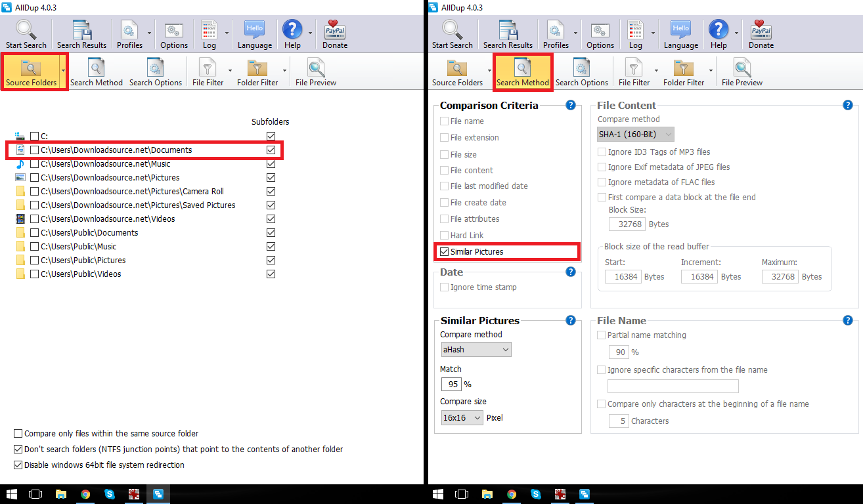Expand Folder Filter dropdown arrow in right window
This screenshot has height=504, width=863.
coord(711,70)
